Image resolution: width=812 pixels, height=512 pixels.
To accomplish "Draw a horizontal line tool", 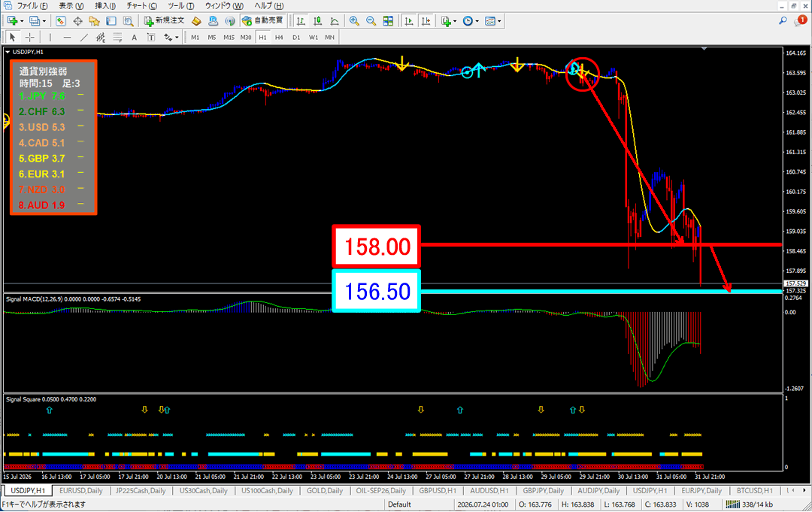I will (67, 37).
